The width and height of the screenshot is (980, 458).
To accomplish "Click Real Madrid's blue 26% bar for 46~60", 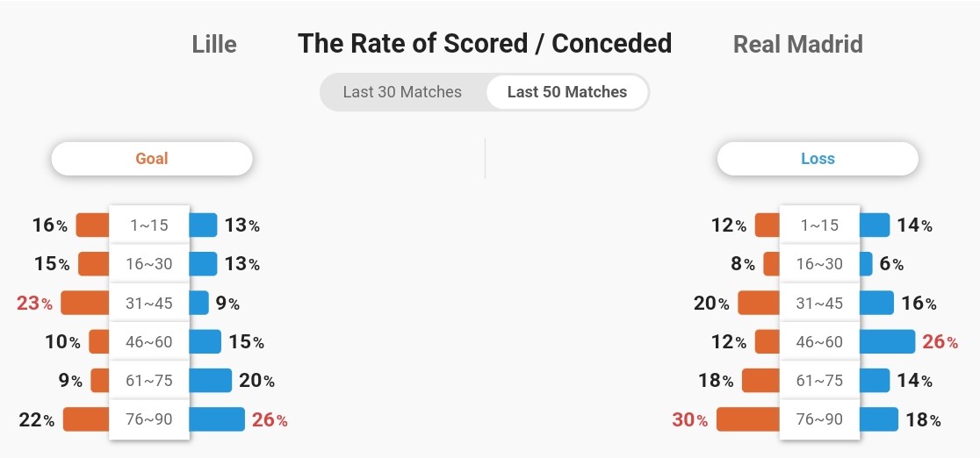I will (x=887, y=342).
